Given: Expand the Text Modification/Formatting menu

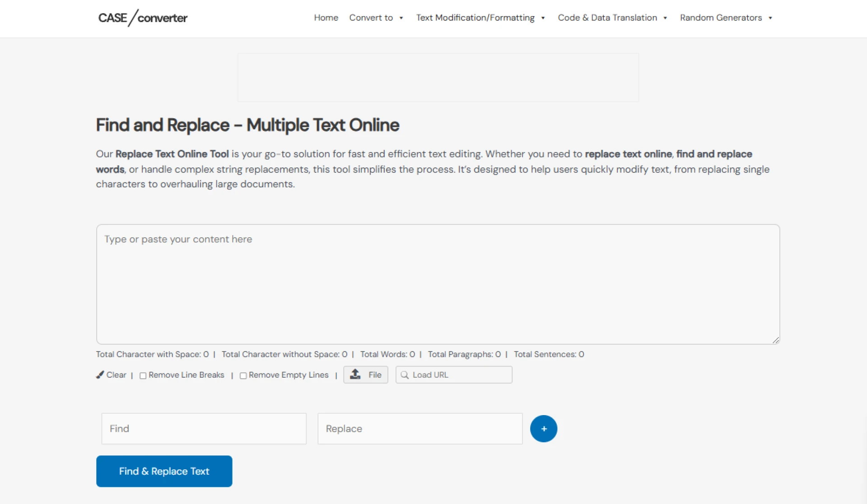Looking at the screenshot, I should (x=475, y=18).
